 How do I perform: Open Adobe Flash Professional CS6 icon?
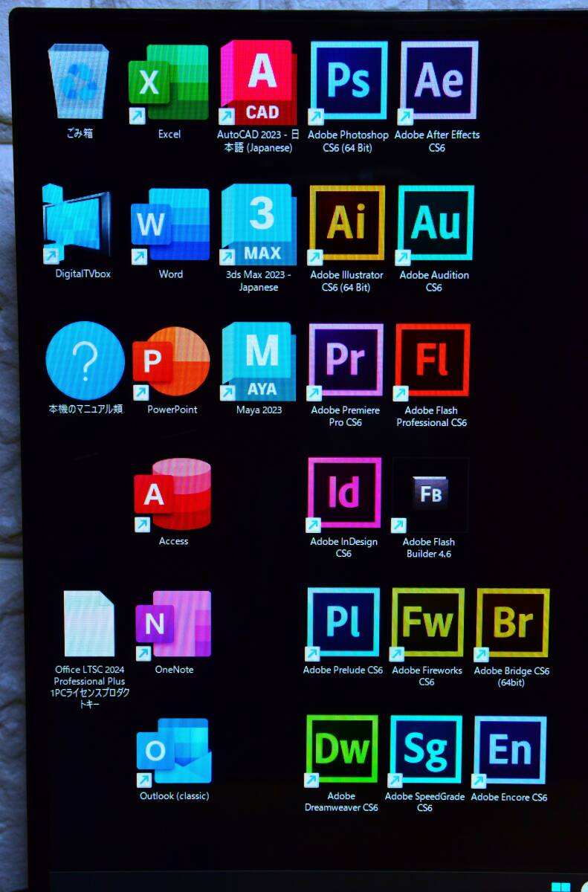click(433, 361)
